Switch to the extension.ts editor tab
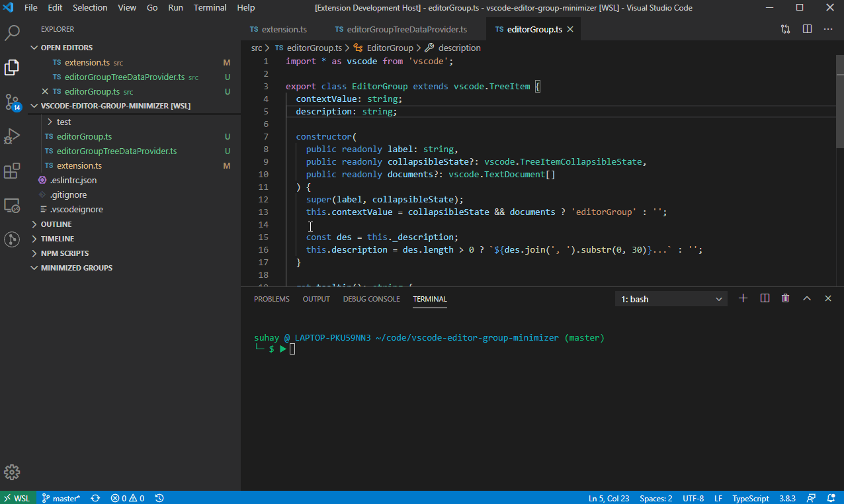This screenshot has width=844, height=504. [x=278, y=29]
